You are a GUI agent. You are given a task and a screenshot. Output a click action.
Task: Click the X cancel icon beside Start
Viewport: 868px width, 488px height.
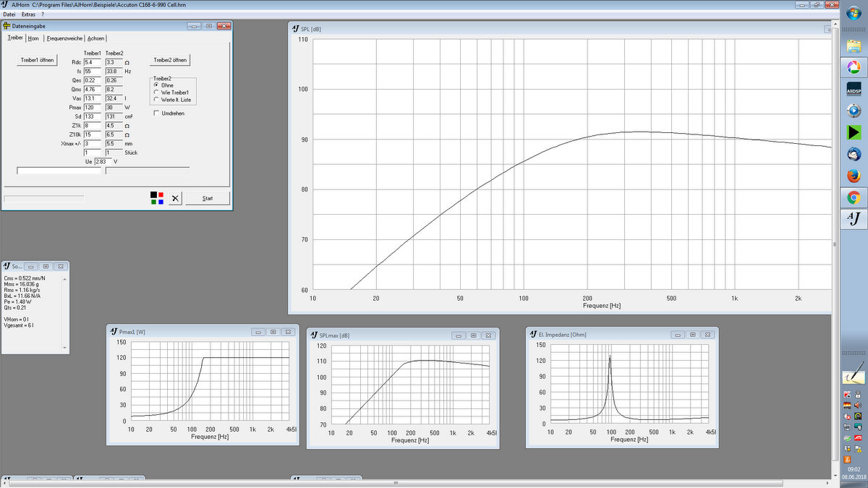pyautogui.click(x=176, y=198)
